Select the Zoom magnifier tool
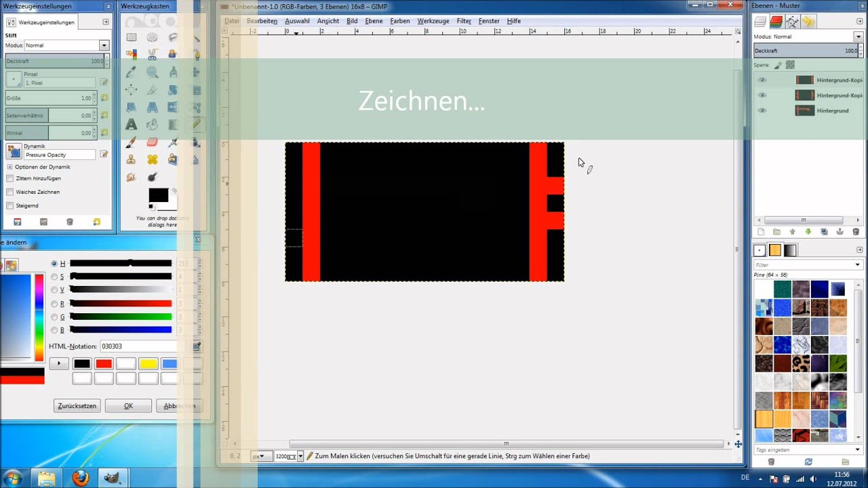Screen dimensions: 868x488 pos(152,71)
